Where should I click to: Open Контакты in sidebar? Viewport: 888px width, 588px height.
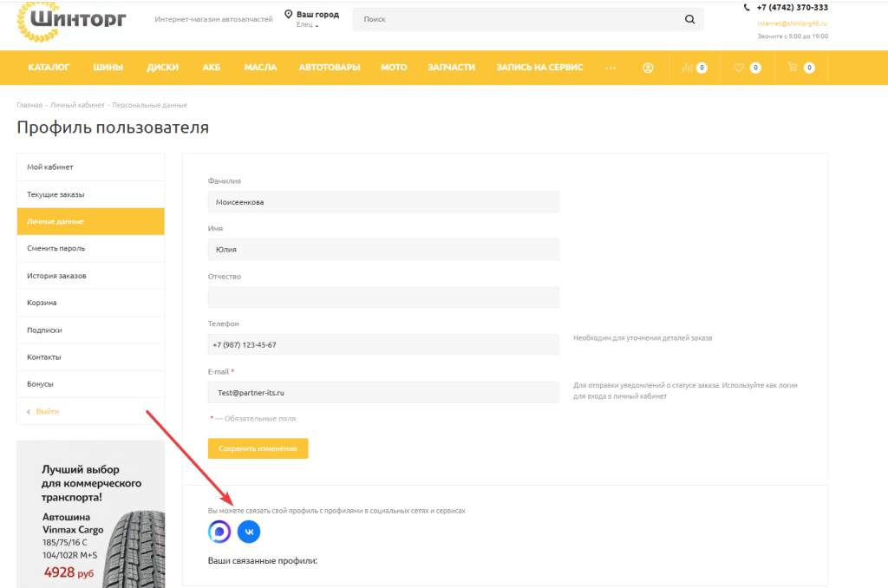90,357
